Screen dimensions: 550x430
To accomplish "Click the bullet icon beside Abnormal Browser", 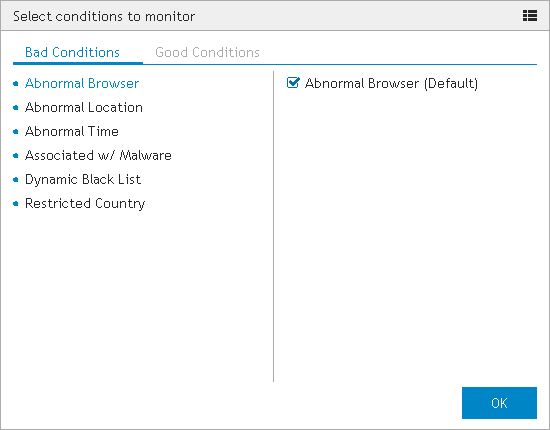I will pos(15,83).
